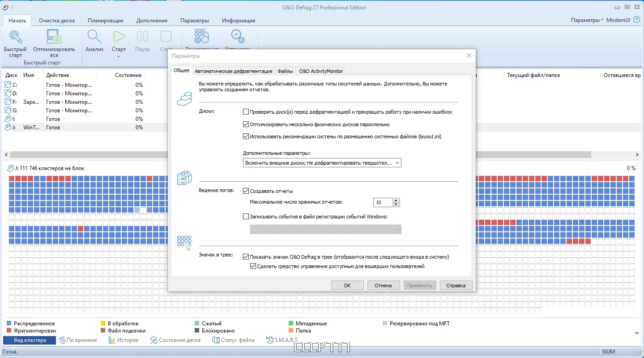Close the Параметры dialog with the X

tap(469, 56)
